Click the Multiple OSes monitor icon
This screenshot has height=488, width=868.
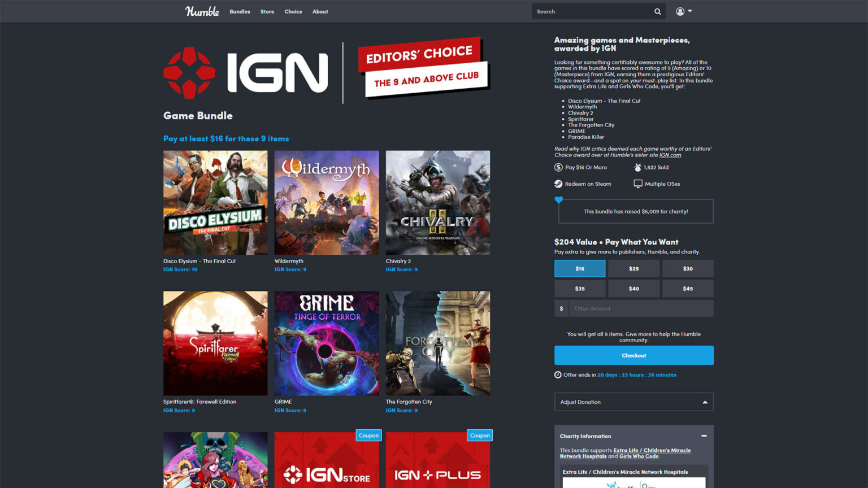pyautogui.click(x=637, y=184)
